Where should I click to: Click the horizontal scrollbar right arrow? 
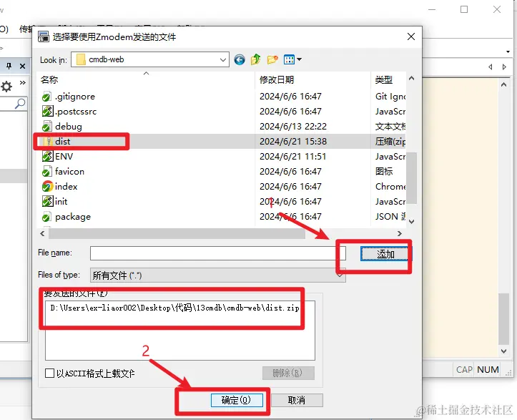click(400, 233)
